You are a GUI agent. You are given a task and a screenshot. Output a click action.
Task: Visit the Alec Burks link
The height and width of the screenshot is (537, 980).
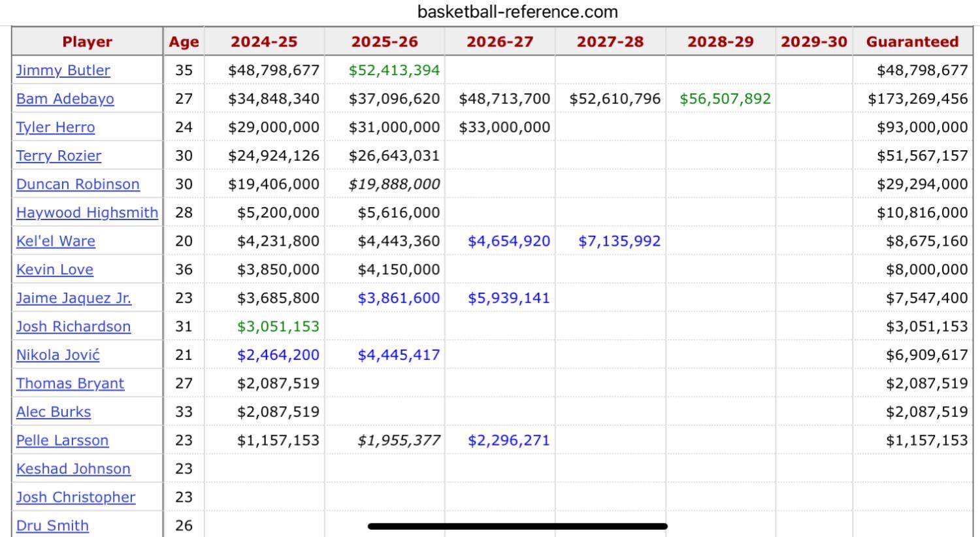pyautogui.click(x=54, y=412)
